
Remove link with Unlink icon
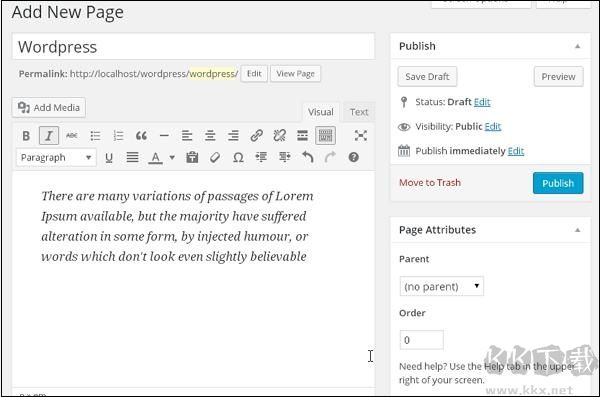tap(279, 136)
